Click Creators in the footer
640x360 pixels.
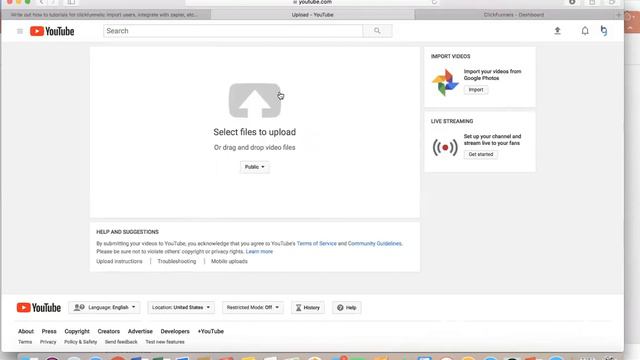click(109, 331)
